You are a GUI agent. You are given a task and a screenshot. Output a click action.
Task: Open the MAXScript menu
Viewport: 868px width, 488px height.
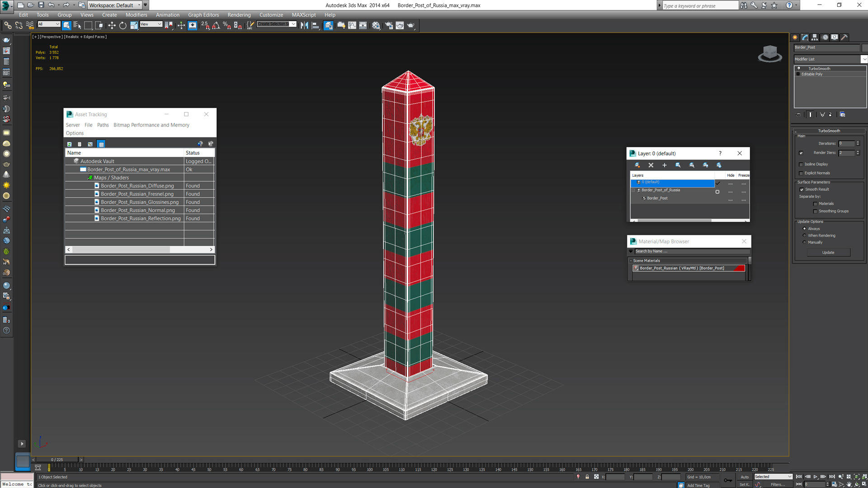(x=304, y=15)
